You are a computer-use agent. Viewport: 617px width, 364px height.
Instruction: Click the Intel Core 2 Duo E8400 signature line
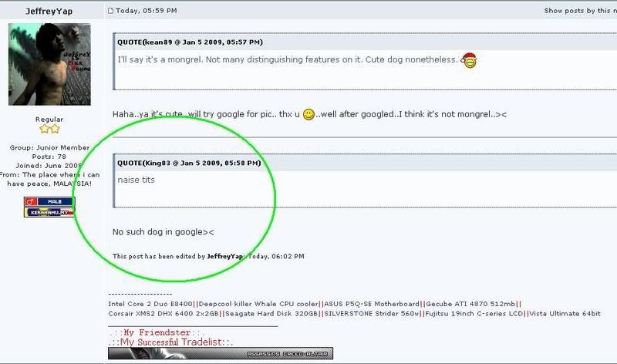click(315, 304)
